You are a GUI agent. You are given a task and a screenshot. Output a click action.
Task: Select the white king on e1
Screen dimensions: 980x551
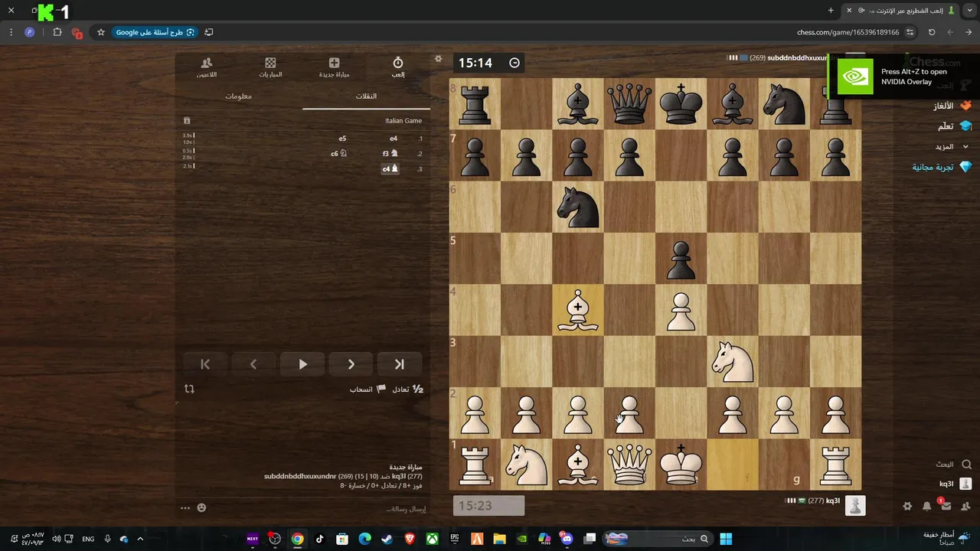pos(681,465)
